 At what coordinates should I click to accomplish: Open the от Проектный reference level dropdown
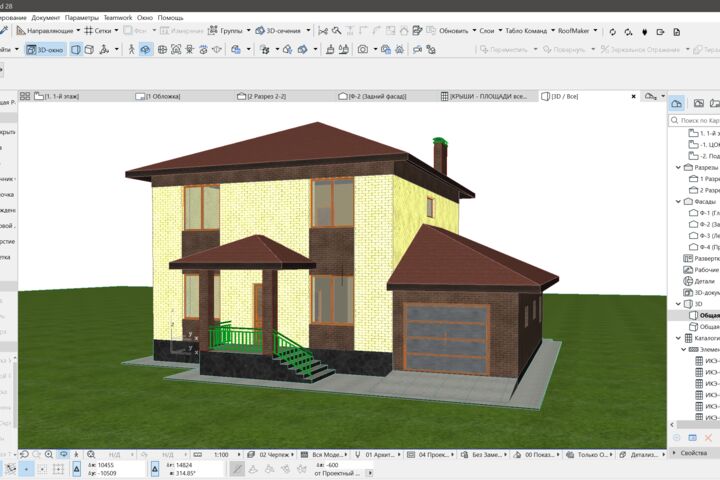pos(370,473)
